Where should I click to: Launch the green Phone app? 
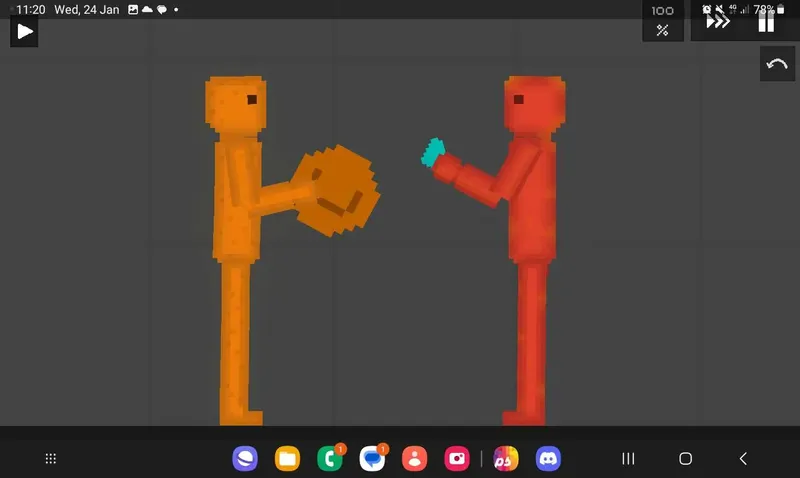(x=329, y=458)
